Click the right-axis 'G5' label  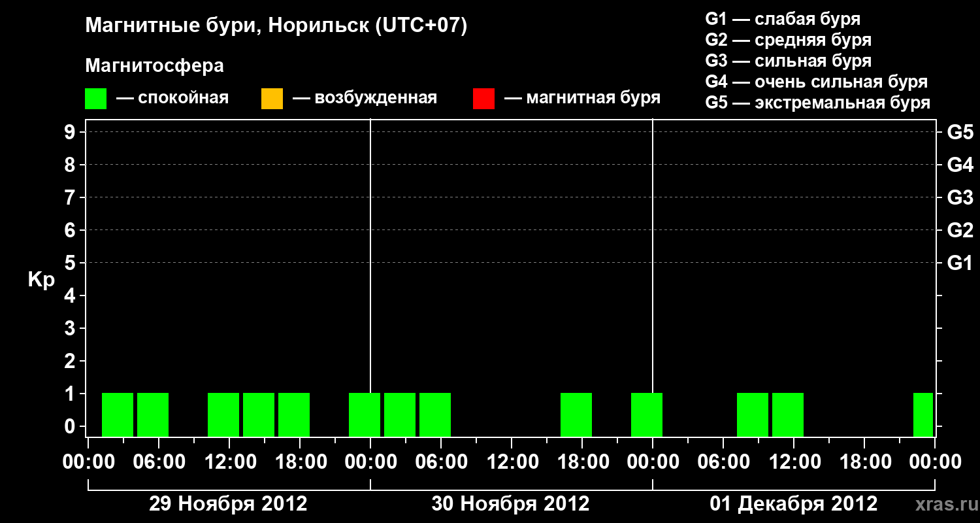[x=960, y=132]
